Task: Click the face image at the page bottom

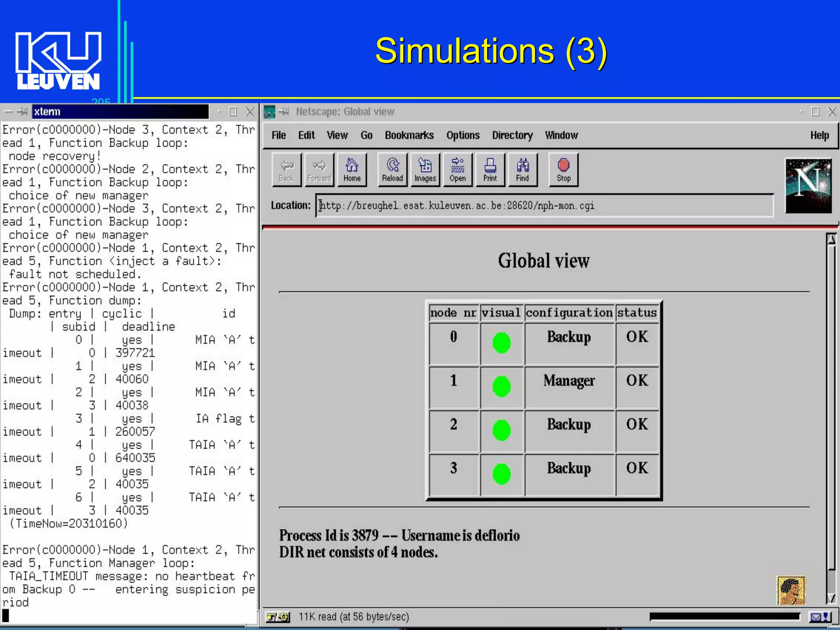Action: [x=792, y=590]
